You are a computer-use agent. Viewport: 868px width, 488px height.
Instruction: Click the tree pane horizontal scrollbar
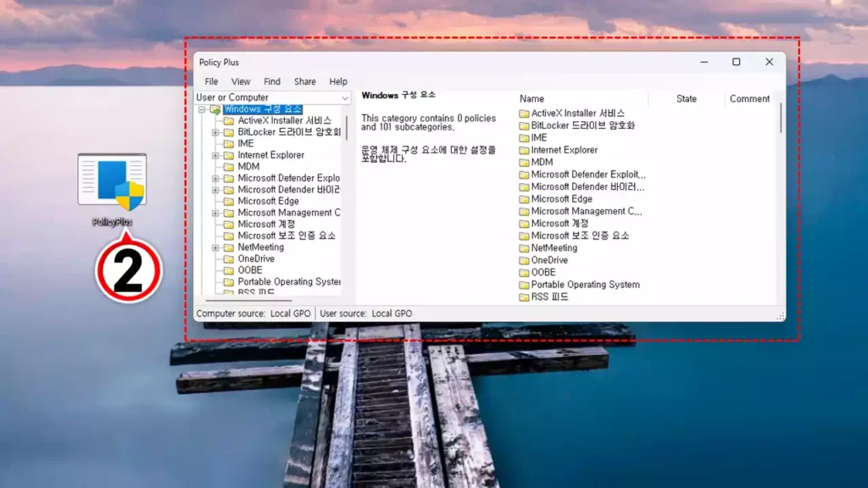point(248,301)
